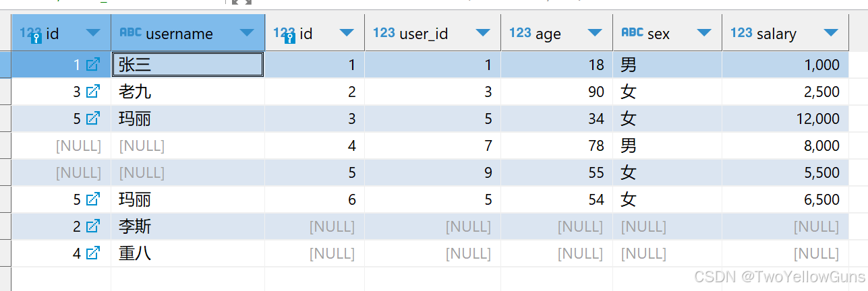The width and height of the screenshot is (868, 291).
Task: Select the sex column header label
Action: tap(658, 34)
